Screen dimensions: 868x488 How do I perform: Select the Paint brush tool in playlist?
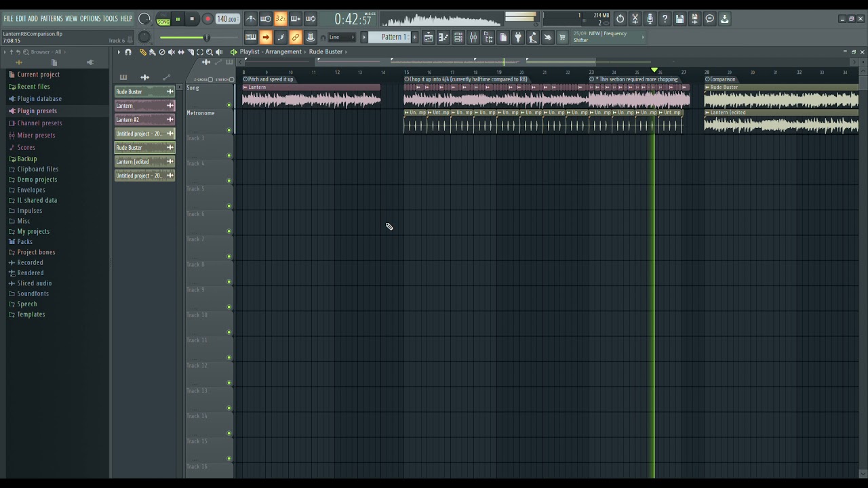point(153,52)
